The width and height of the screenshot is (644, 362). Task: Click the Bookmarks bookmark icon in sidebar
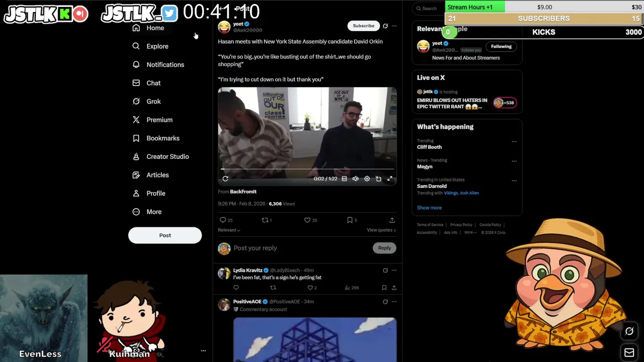point(136,138)
